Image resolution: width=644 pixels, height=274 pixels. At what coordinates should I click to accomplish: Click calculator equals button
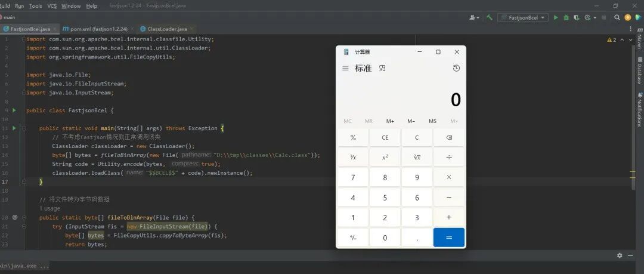[x=449, y=238]
